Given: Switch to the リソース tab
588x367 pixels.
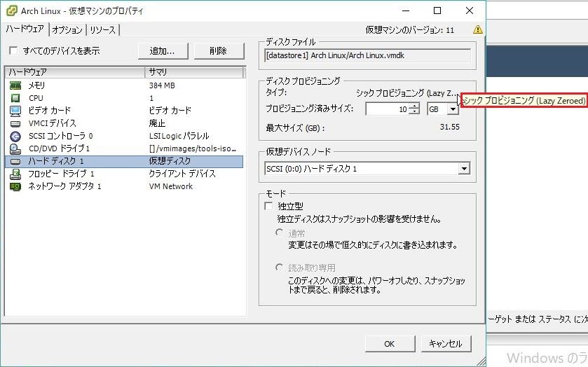Looking at the screenshot, I should point(102,29).
